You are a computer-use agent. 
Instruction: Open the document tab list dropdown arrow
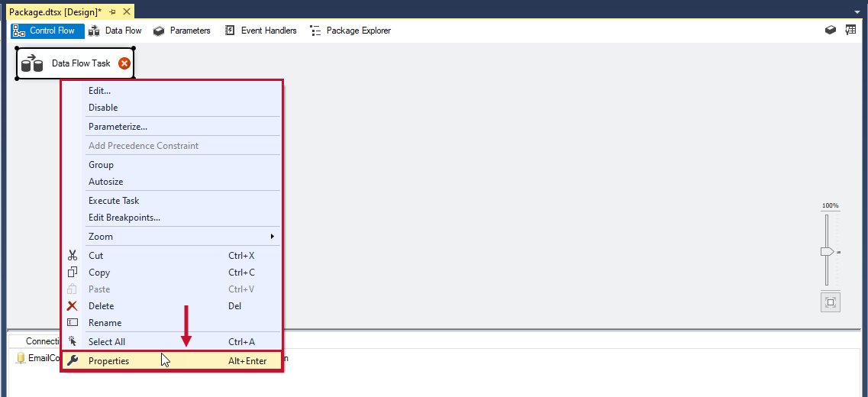click(857, 12)
